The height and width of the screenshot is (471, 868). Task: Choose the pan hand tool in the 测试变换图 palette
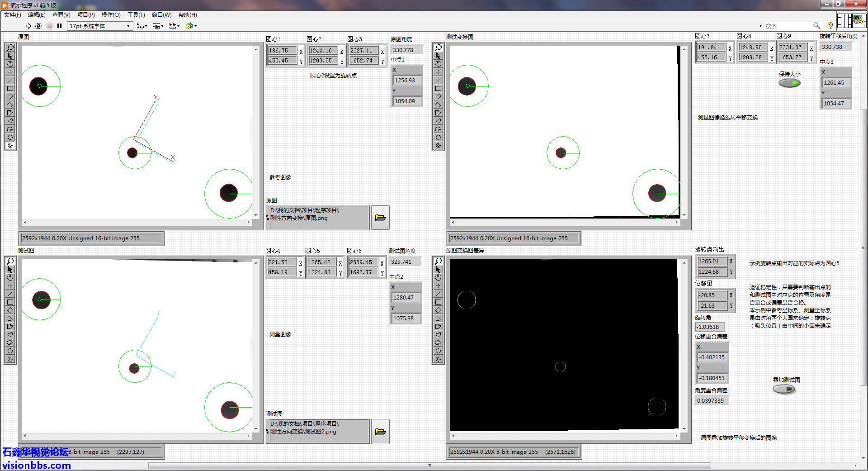tap(438, 64)
